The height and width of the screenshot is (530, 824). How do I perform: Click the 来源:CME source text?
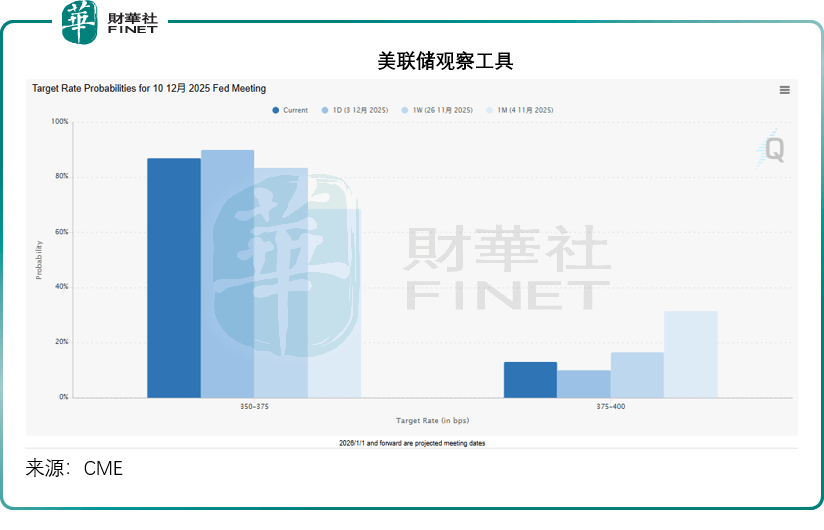tap(75, 468)
